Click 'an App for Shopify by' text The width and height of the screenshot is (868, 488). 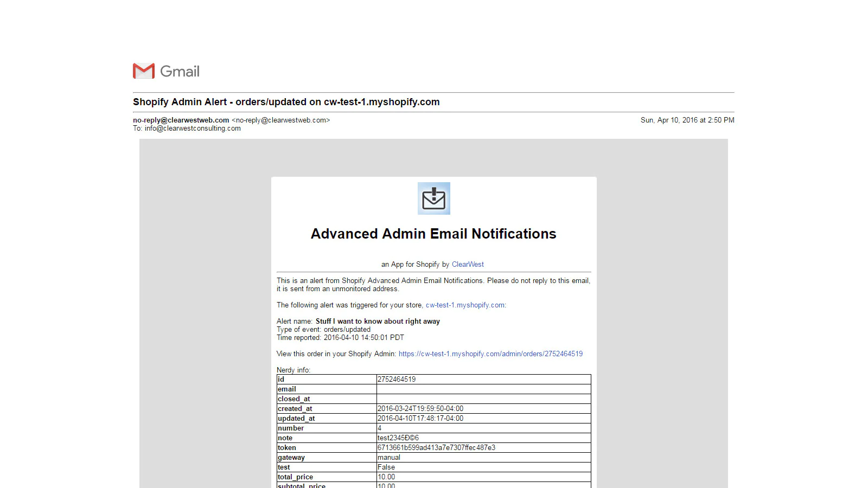[415, 265]
